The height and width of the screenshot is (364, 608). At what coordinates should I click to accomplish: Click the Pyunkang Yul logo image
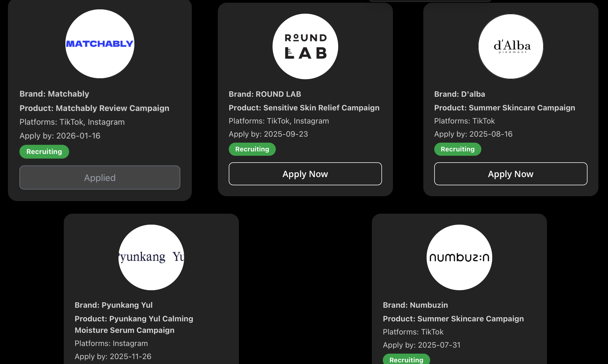[x=151, y=257]
